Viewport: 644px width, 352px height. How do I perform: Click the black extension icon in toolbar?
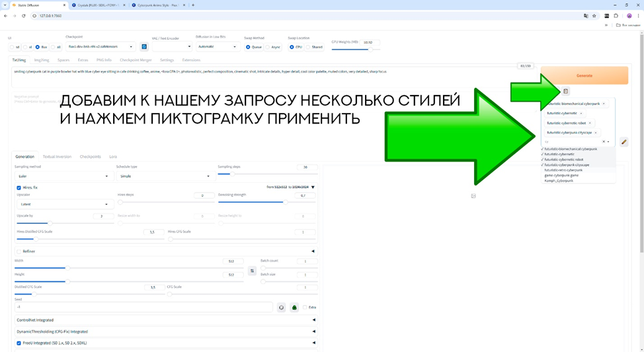point(606,16)
